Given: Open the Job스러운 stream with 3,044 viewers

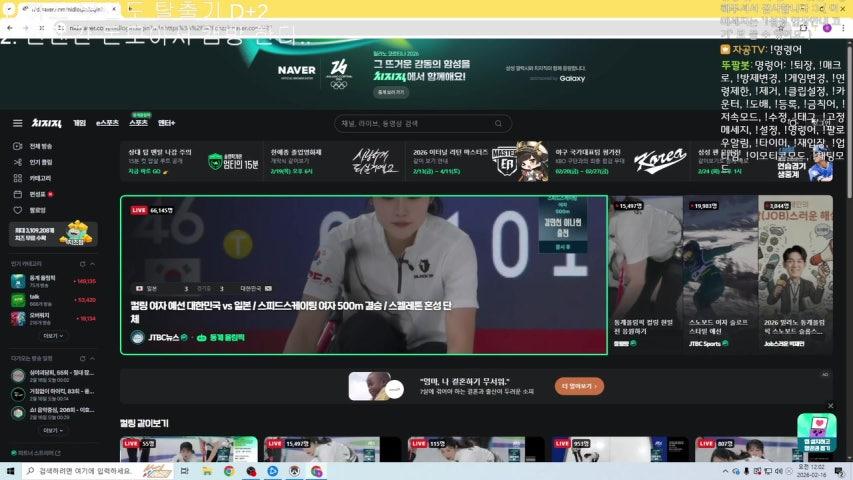Looking at the screenshot, I should click(x=795, y=274).
